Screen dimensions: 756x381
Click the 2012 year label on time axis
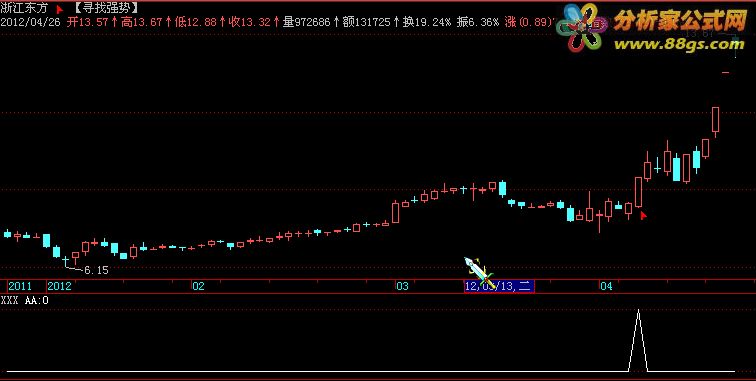[x=59, y=286]
